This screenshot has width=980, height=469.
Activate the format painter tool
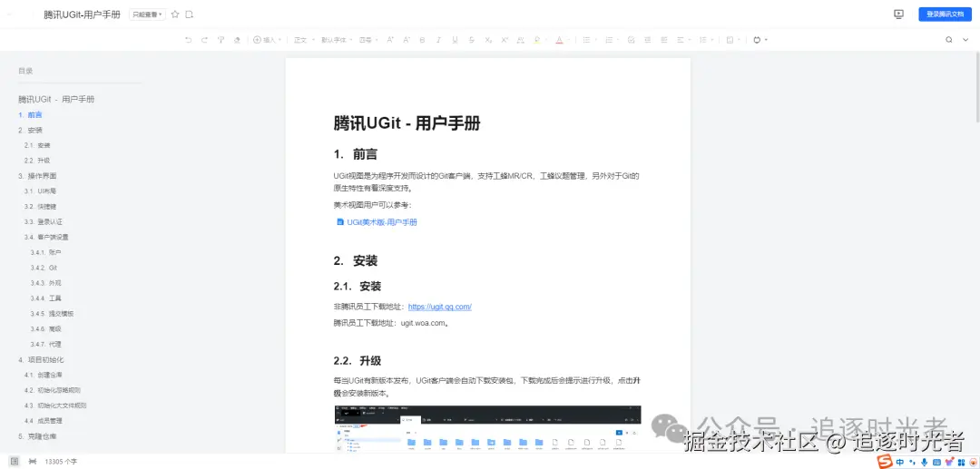(x=220, y=40)
